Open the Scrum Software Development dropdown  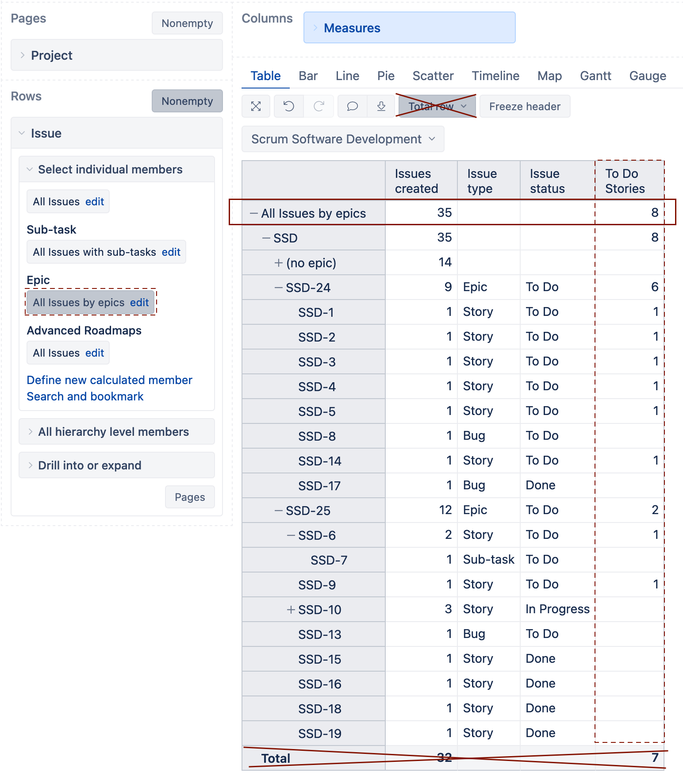(x=343, y=139)
